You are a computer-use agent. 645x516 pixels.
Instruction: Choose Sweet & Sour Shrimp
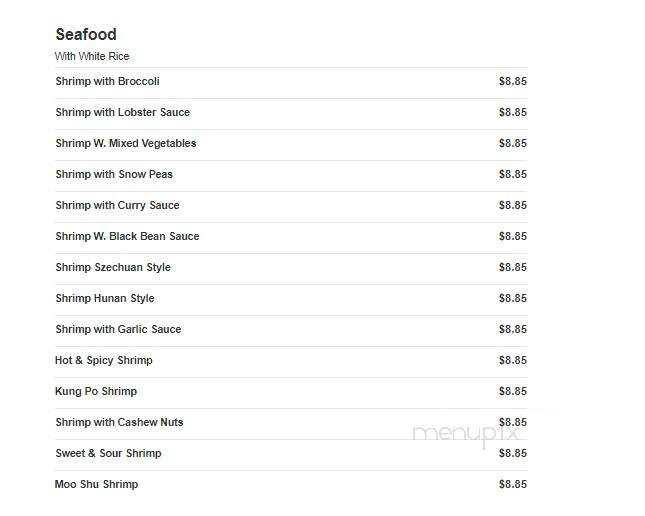109,453
